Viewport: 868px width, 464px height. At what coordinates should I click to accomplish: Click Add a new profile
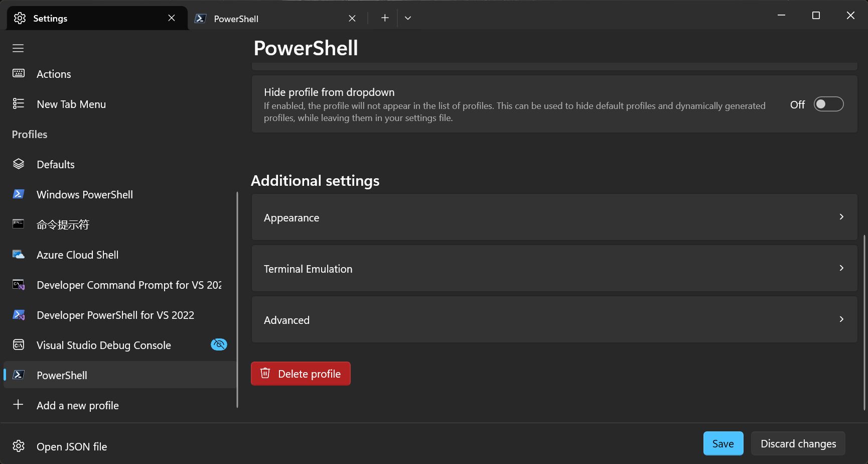[x=120, y=405]
